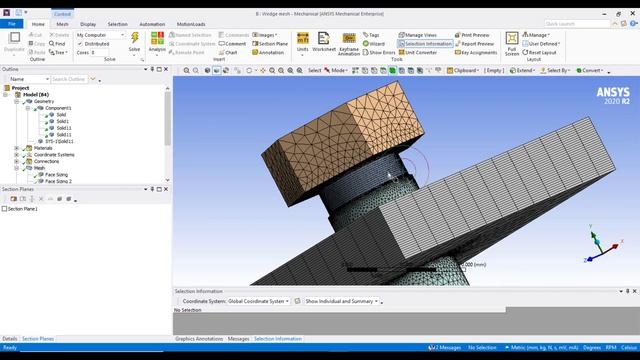The width and height of the screenshot is (640, 360).
Task: Open Keyframe Animation tool
Action: click(349, 44)
